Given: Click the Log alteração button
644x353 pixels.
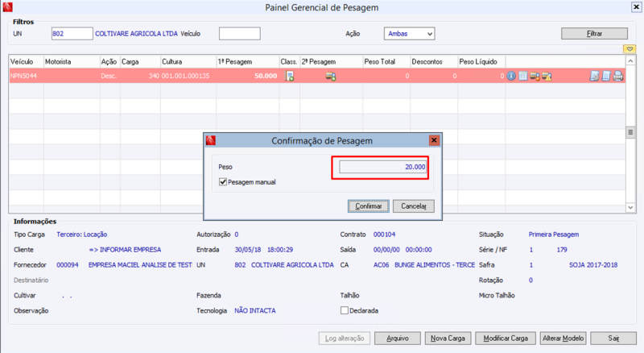Looking at the screenshot, I should (x=345, y=338).
